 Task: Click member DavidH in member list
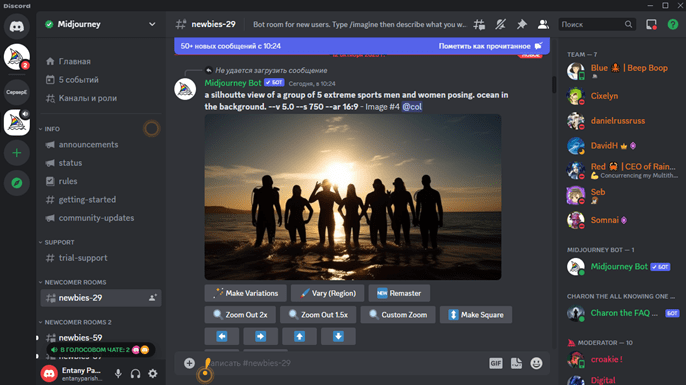coord(621,146)
